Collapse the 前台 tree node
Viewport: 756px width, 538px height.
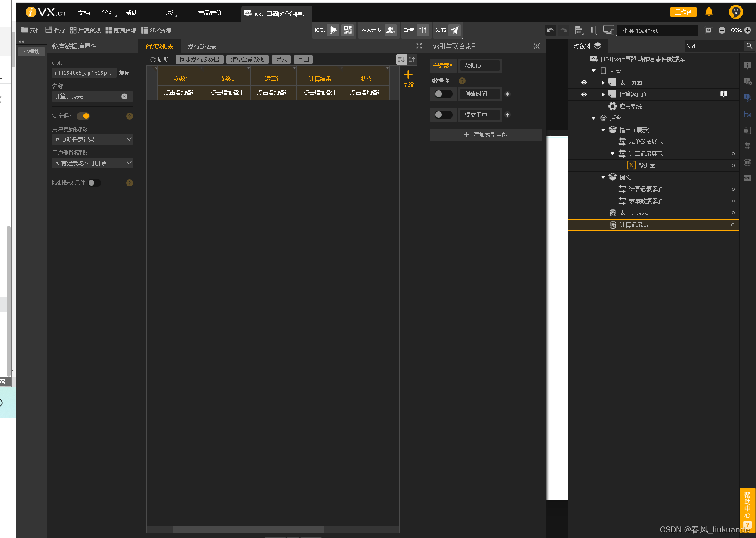click(x=594, y=71)
